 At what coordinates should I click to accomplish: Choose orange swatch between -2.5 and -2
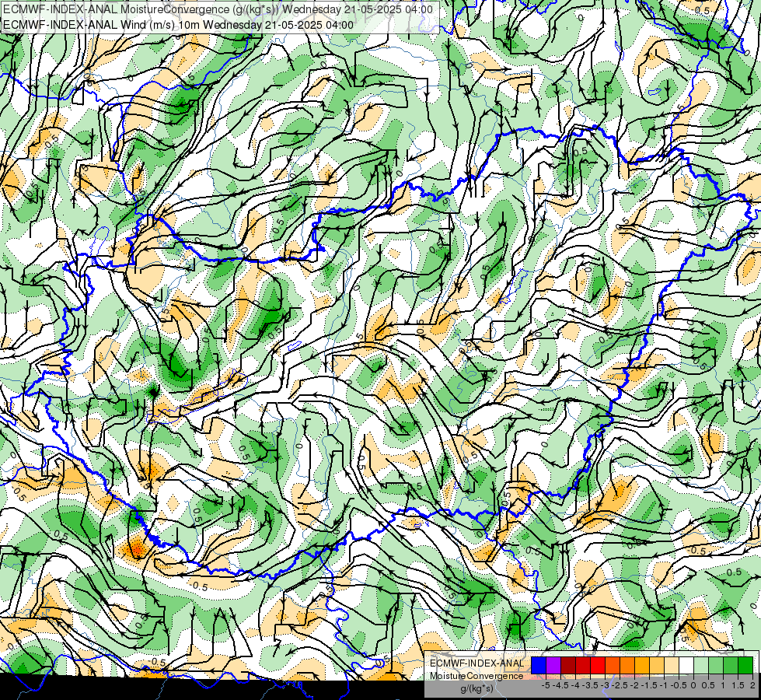point(627,665)
